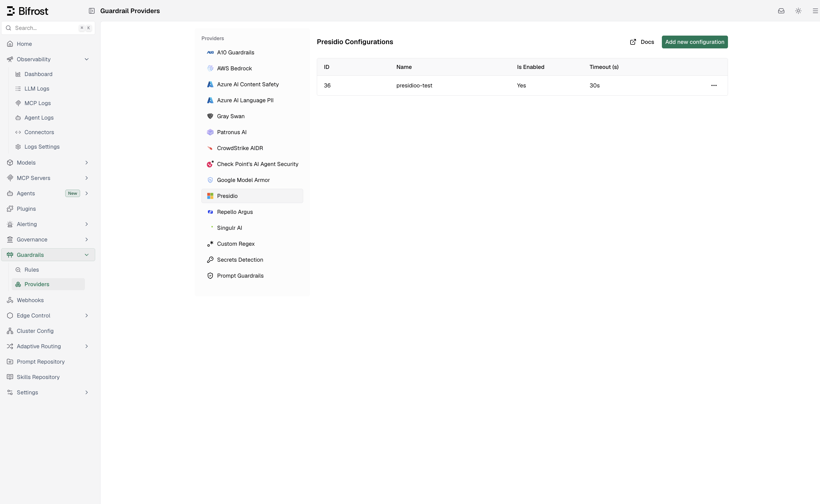The height and width of the screenshot is (504, 820).
Task: Select A10 Guardrails provider
Action: (252, 52)
